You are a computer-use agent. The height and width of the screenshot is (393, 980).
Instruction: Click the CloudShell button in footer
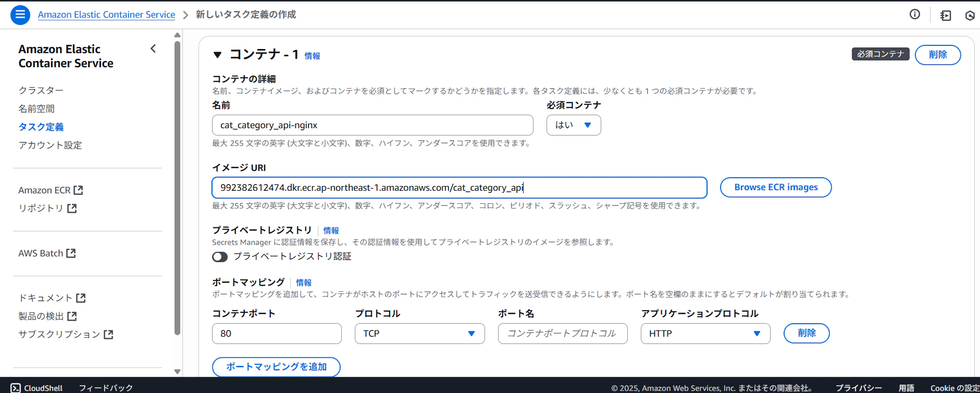(x=36, y=388)
